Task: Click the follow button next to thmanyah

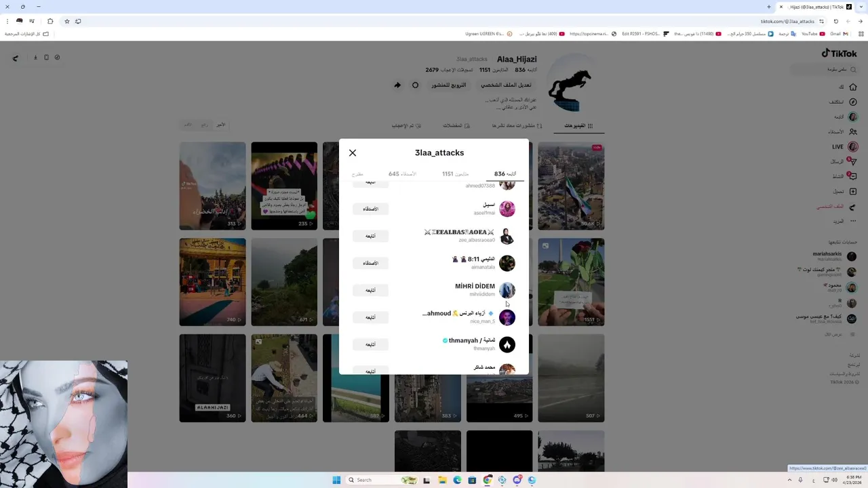Action: pyautogui.click(x=370, y=344)
